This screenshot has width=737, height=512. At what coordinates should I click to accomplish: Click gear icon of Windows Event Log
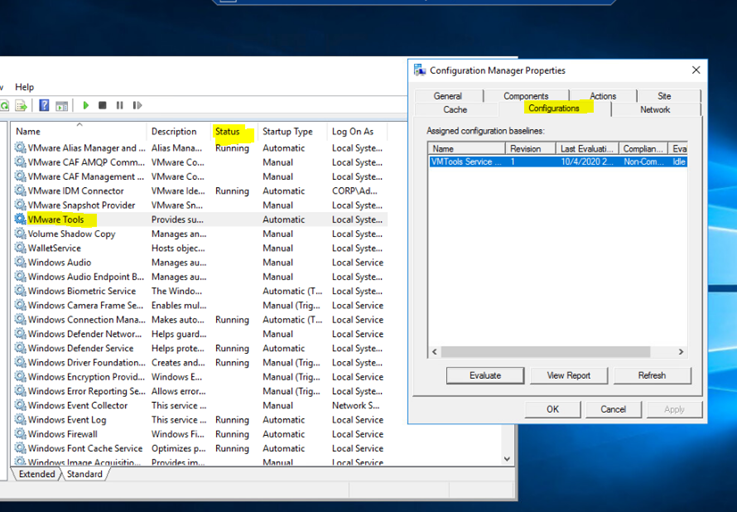coord(20,419)
